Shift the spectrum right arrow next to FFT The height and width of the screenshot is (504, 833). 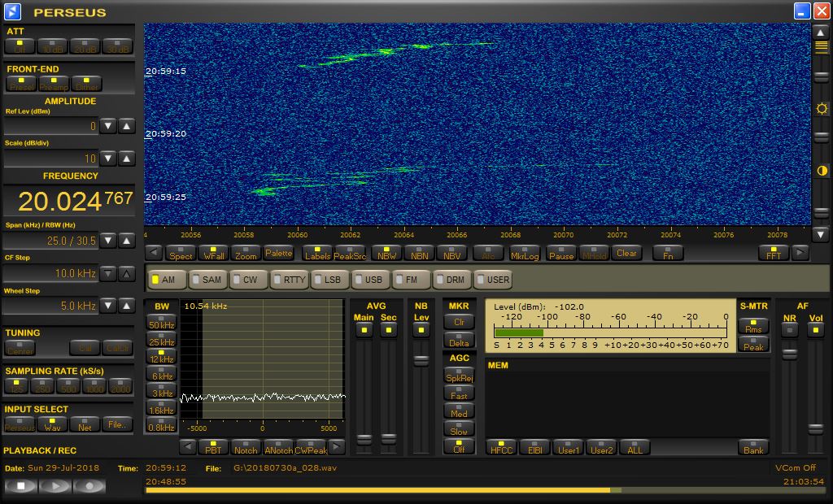800,253
